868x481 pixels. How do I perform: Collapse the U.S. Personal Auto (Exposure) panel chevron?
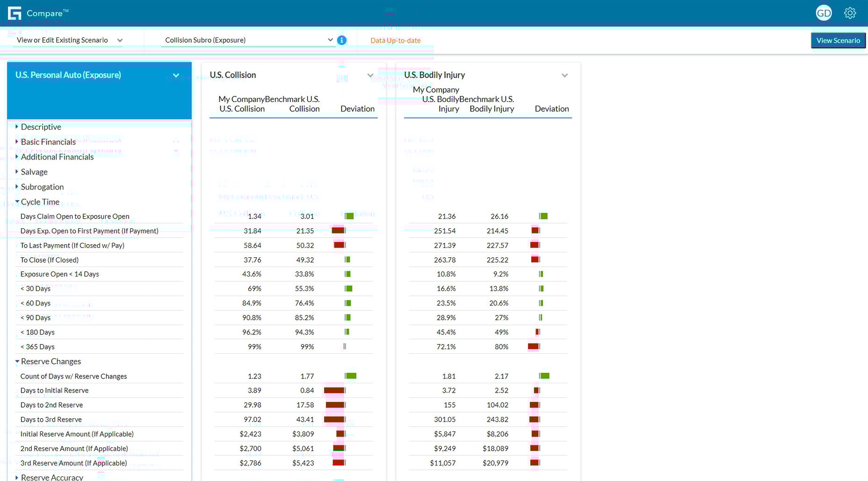(176, 75)
